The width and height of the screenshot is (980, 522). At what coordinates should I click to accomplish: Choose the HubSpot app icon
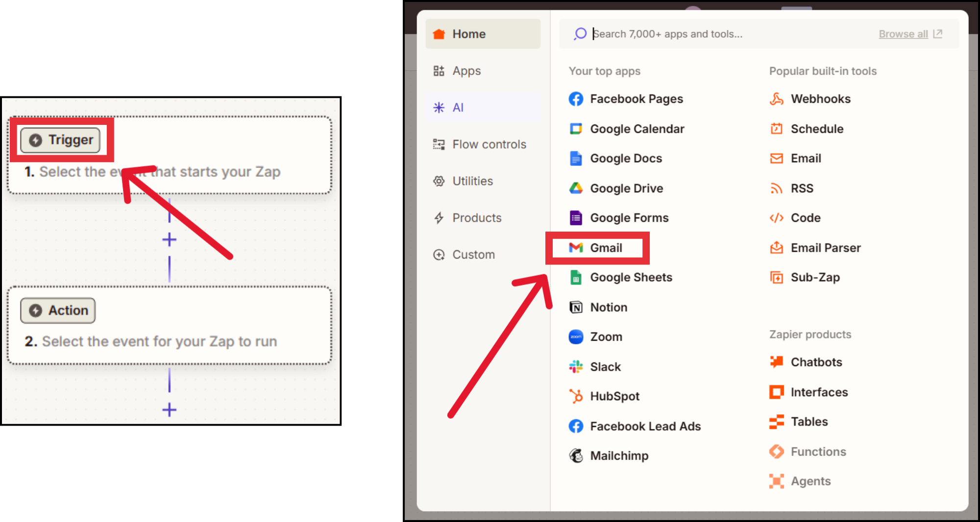point(576,396)
